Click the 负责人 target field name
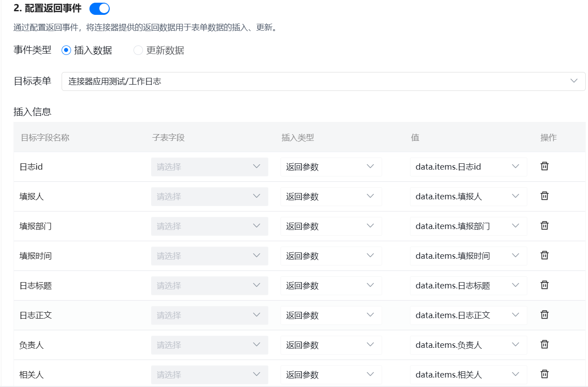Image resolution: width=588 pixels, height=387 pixels. click(x=31, y=345)
